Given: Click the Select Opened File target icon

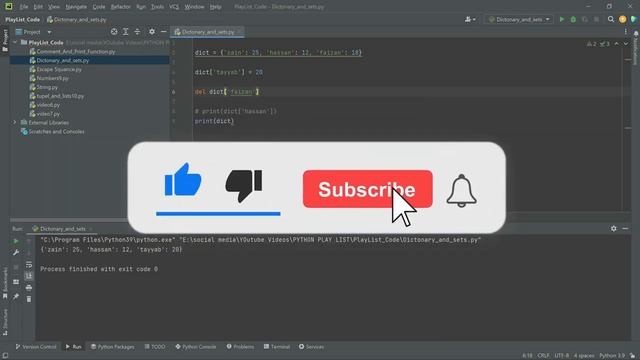Looking at the screenshot, I should (114, 31).
